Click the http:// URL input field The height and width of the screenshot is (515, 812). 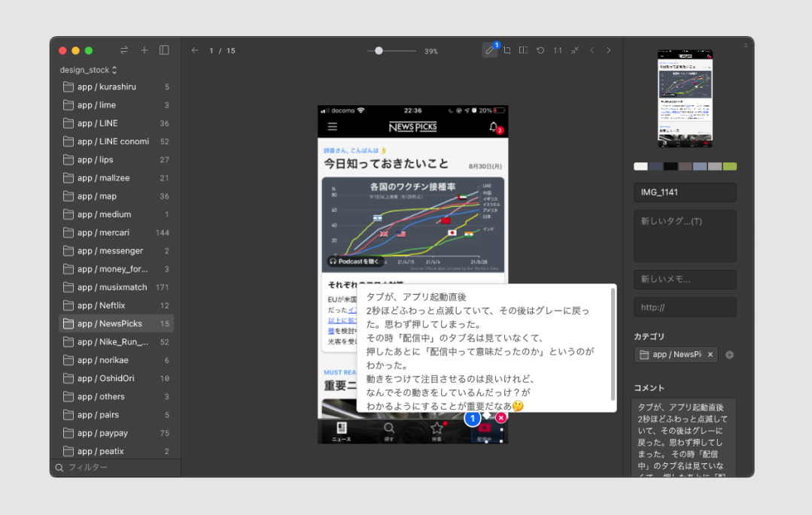click(x=685, y=307)
